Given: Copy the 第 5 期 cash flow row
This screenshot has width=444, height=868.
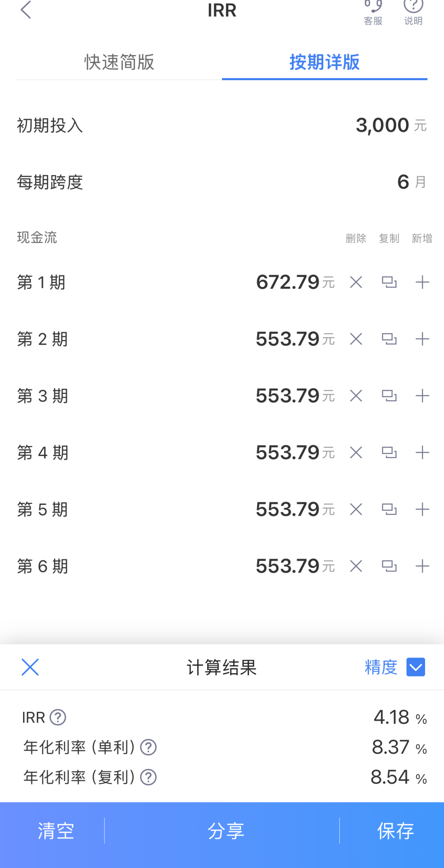Looking at the screenshot, I should pos(389,509).
